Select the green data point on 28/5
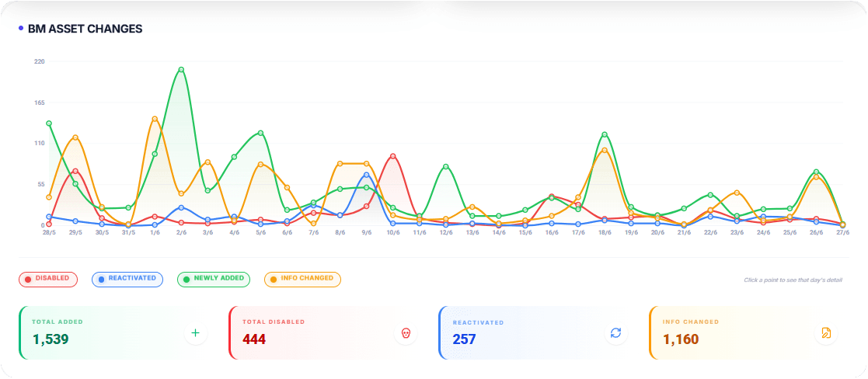Viewport: 868px width, 379px height. point(49,123)
